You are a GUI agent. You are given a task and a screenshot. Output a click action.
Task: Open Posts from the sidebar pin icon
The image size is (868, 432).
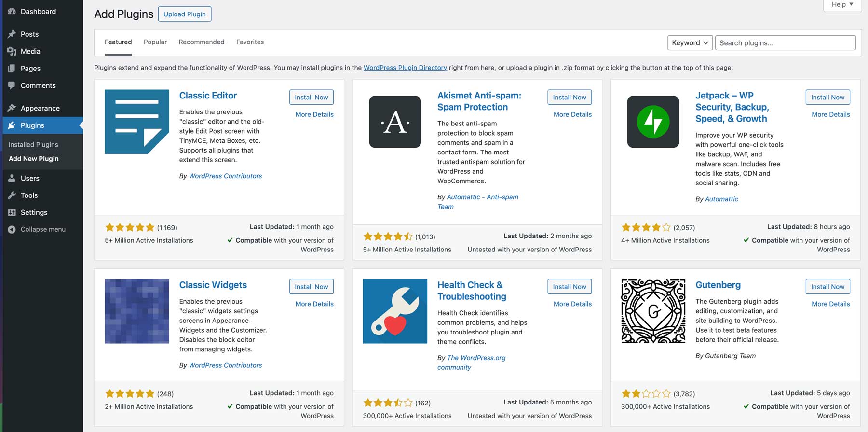tap(12, 34)
